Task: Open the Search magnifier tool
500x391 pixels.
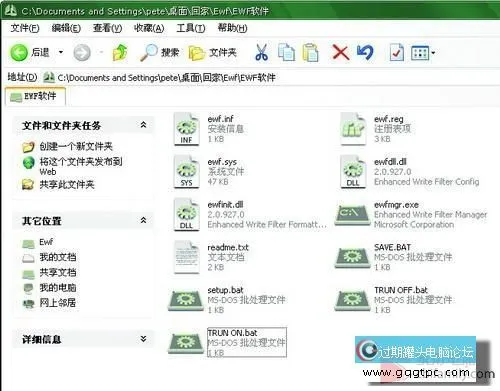Action: [x=159, y=52]
